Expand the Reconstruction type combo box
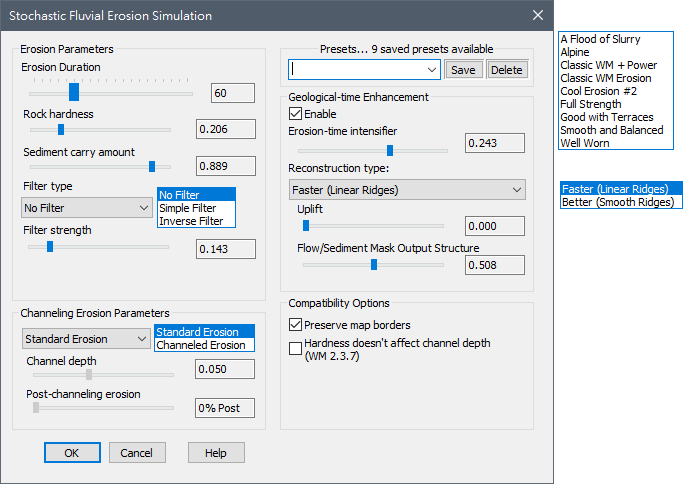This screenshot has height=484, width=690. point(406,189)
